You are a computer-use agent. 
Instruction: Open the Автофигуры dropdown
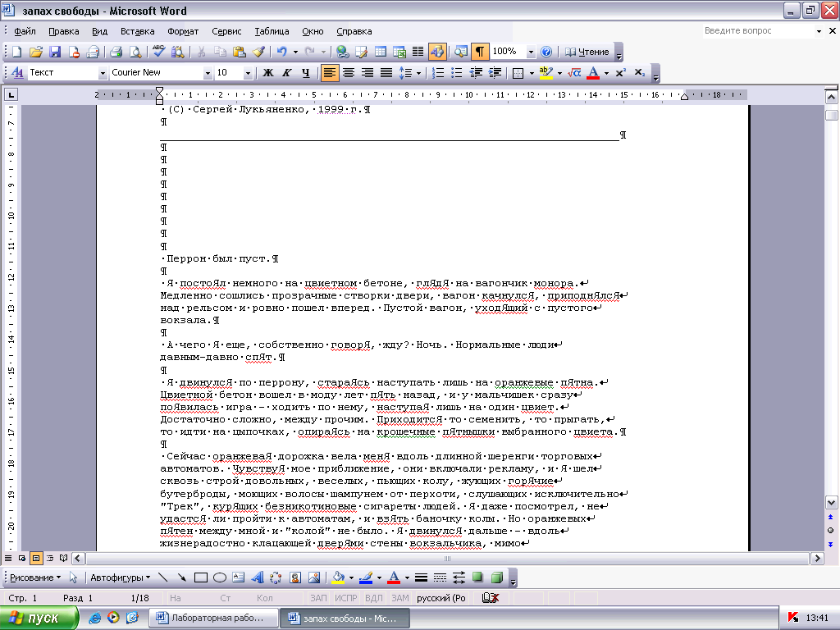tap(120, 577)
